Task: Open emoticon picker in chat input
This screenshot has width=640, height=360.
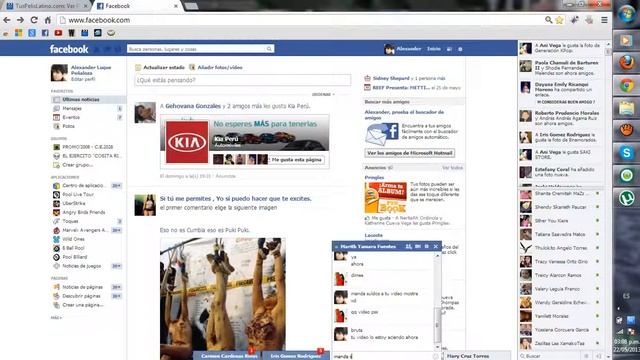Action: coord(436,356)
